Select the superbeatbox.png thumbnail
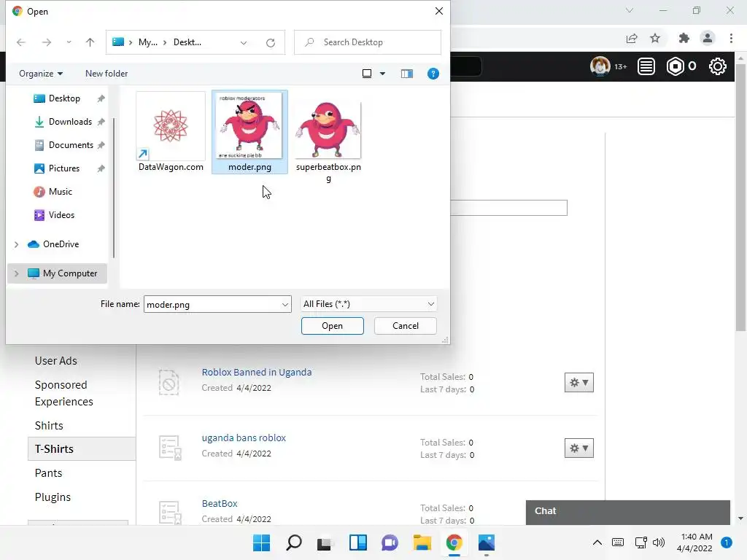This screenshot has height=560, width=747. pyautogui.click(x=328, y=138)
